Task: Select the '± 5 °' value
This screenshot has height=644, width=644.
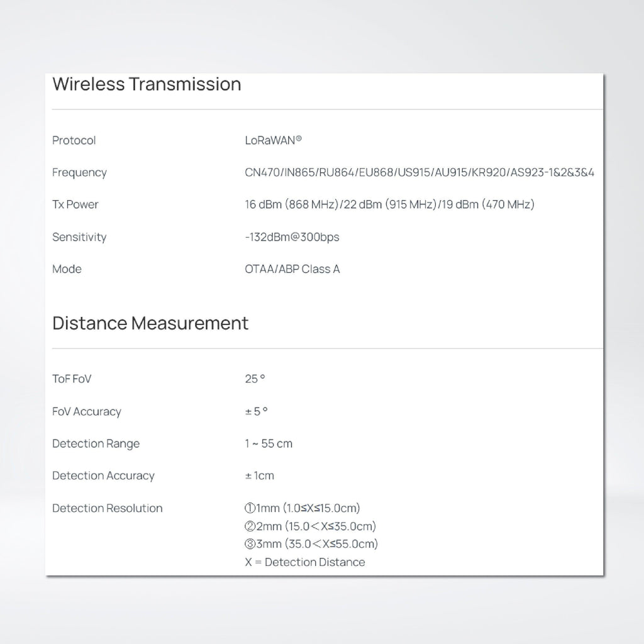Action: click(x=257, y=411)
